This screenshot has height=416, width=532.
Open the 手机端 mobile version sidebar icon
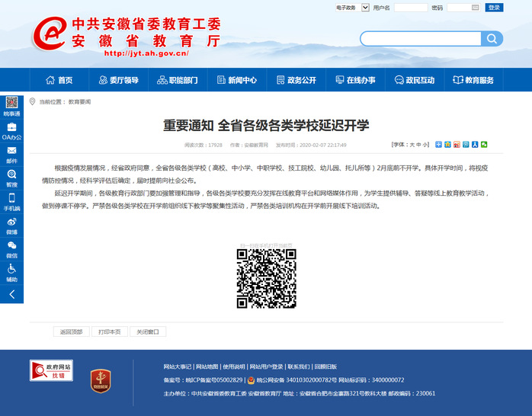[11, 203]
